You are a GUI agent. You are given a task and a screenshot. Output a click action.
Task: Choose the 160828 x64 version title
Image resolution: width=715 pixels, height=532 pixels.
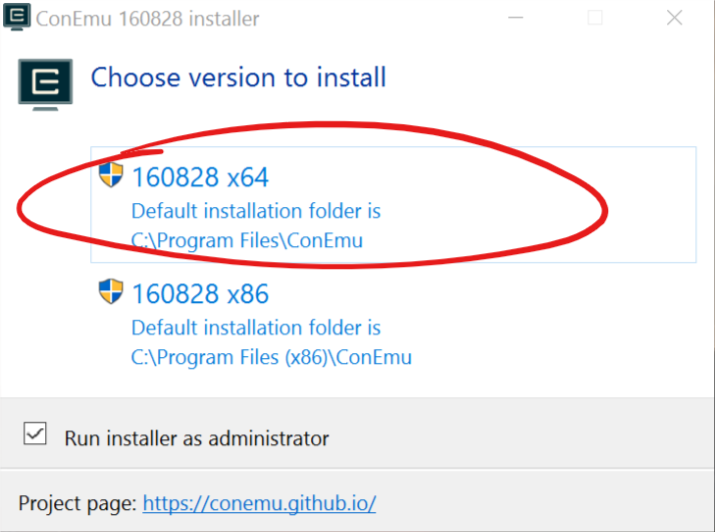200,178
